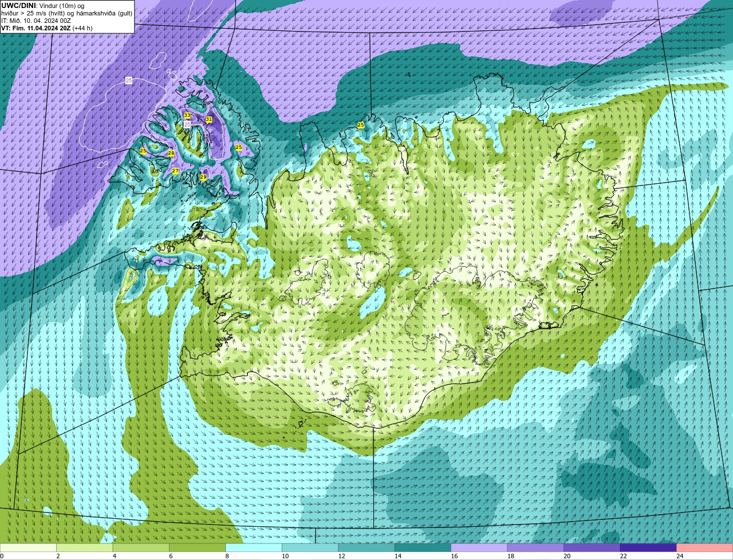
Task: Select the pale cyan 8–10 m/s legend swatch
Action: 254,547
